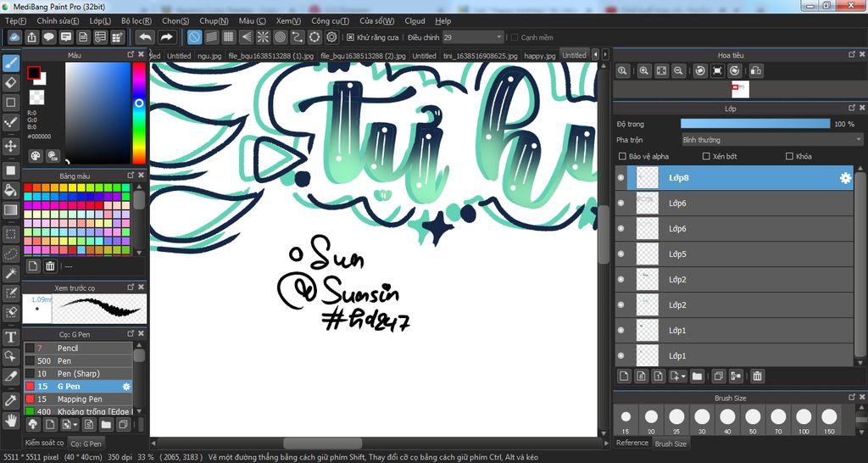The height and width of the screenshot is (463, 868).
Task: Choose brush size 50 preset
Action: click(x=753, y=421)
